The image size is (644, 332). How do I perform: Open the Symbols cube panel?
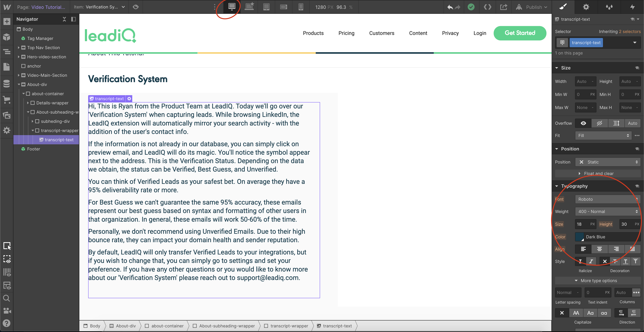pyautogui.click(x=7, y=37)
